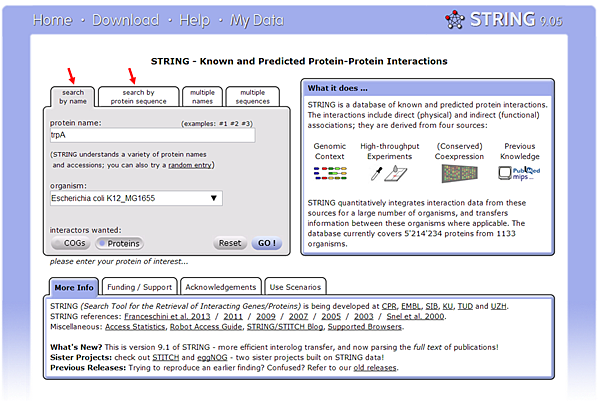Viewport: 600px width, 401px height.
Task: Open the Use Scenarios tab
Action: click(295, 287)
